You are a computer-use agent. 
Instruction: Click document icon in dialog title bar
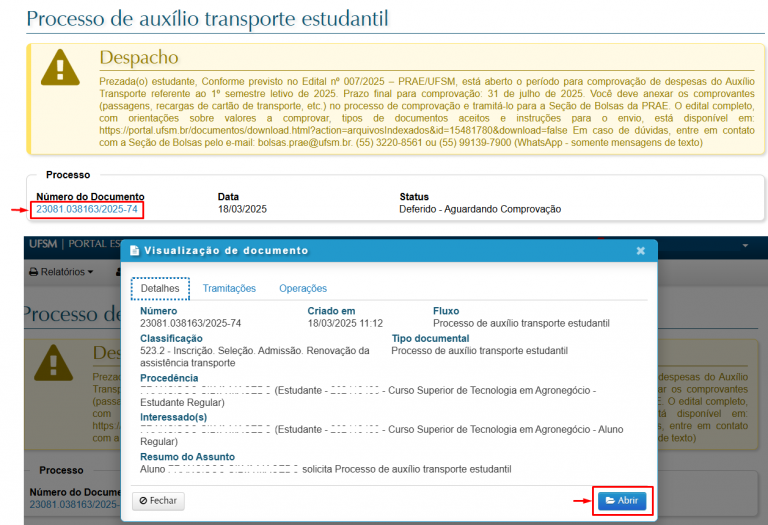click(134, 251)
